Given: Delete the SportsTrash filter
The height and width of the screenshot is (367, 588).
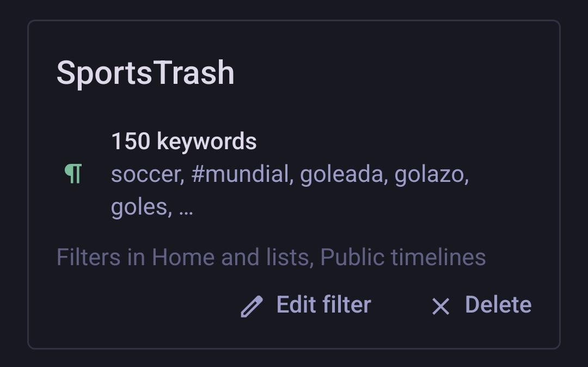Looking at the screenshot, I should coord(498,305).
